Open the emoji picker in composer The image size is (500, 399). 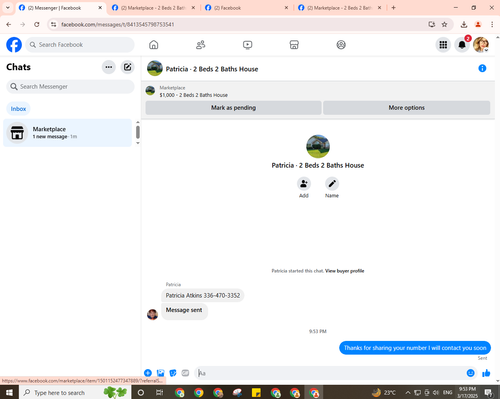470,373
